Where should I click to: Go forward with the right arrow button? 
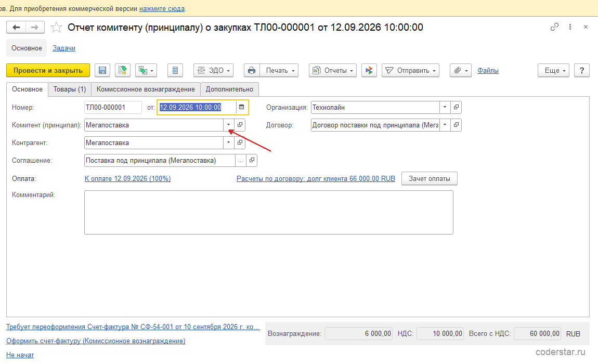(x=35, y=27)
